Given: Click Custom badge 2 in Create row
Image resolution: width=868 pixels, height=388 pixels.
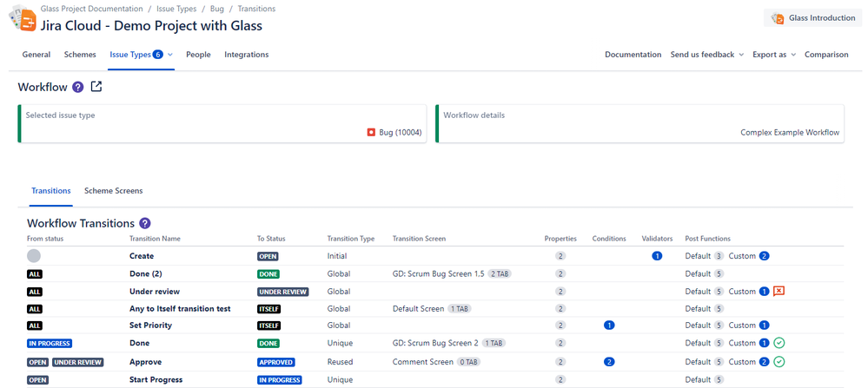Looking at the screenshot, I should click(x=765, y=256).
